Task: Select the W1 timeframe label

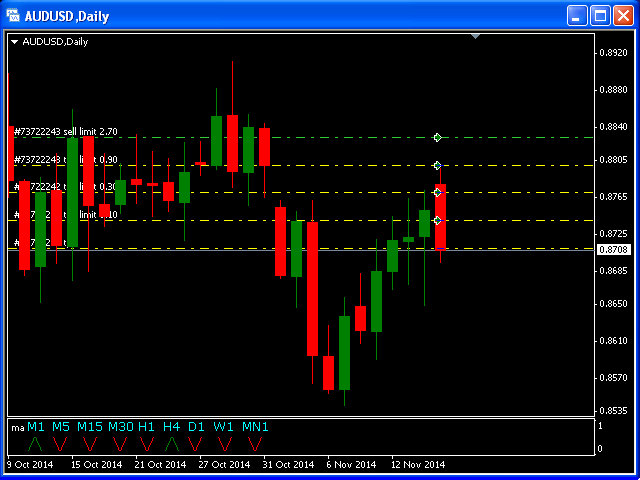Action: pos(224,427)
